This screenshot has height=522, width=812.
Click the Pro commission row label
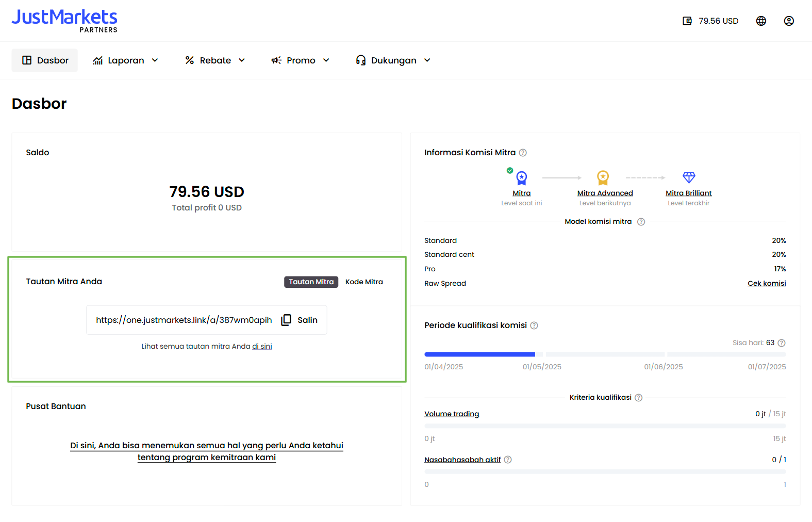click(x=430, y=269)
